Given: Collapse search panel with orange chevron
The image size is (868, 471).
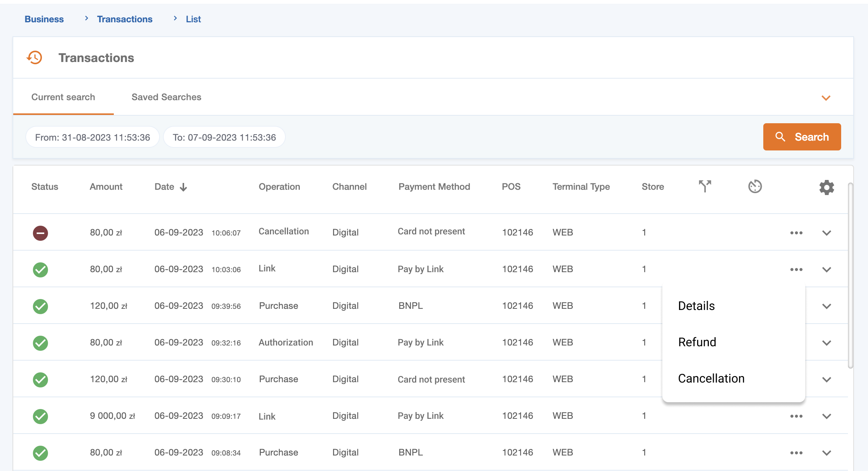Looking at the screenshot, I should [826, 98].
